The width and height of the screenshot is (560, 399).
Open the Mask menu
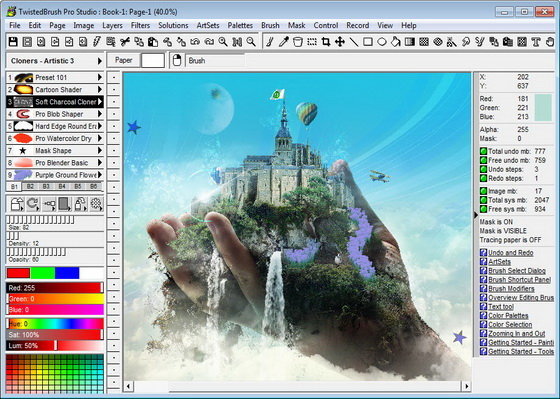(x=296, y=26)
